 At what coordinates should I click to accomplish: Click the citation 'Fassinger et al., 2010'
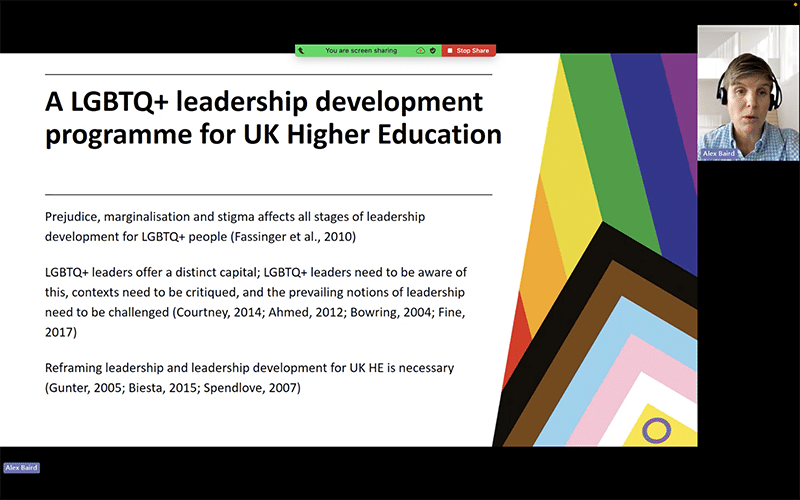(x=293, y=237)
